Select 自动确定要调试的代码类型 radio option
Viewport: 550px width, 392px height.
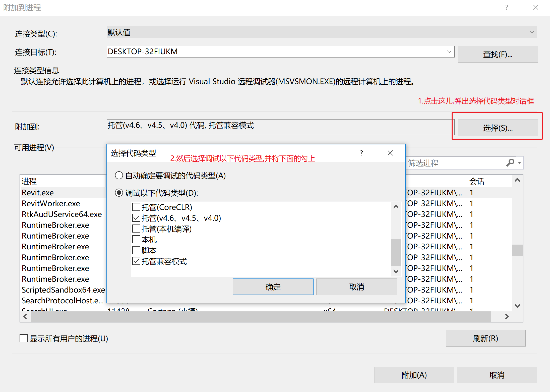pos(119,176)
